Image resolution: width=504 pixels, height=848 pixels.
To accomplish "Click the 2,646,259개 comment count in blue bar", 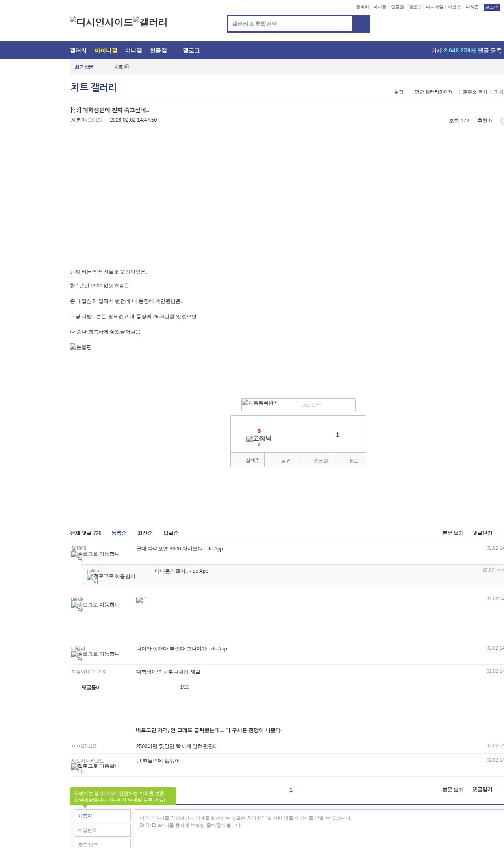I will click(460, 51).
